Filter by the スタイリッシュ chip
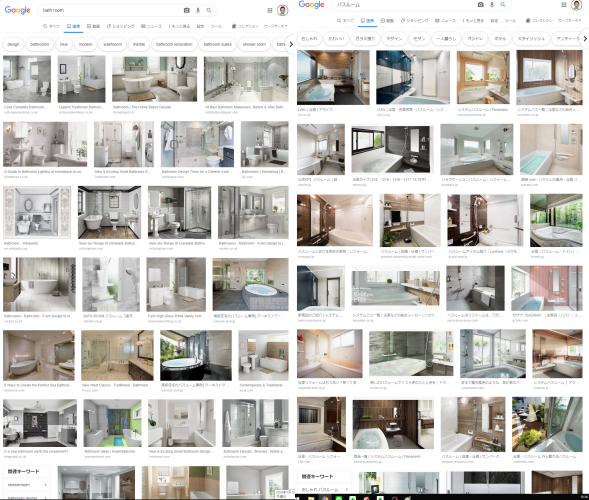This screenshot has height=500, width=589. pyautogui.click(x=531, y=38)
